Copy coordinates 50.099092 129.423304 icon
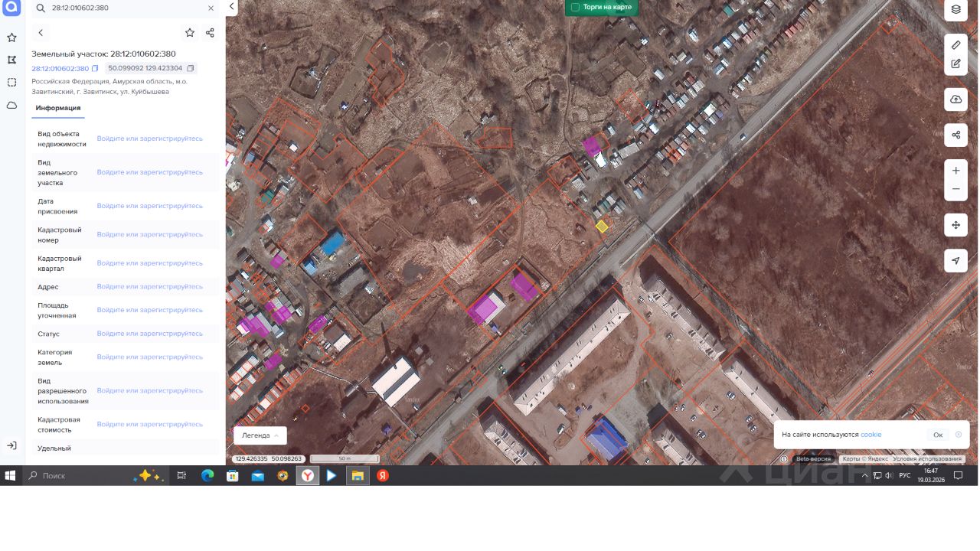The height and width of the screenshot is (551, 980). (191, 68)
